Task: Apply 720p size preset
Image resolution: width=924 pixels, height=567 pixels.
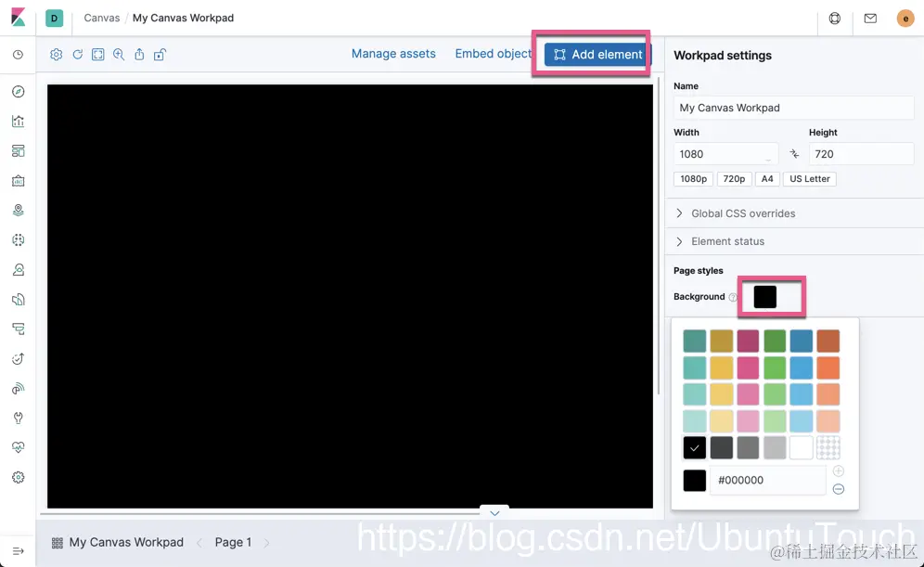Action: (734, 178)
